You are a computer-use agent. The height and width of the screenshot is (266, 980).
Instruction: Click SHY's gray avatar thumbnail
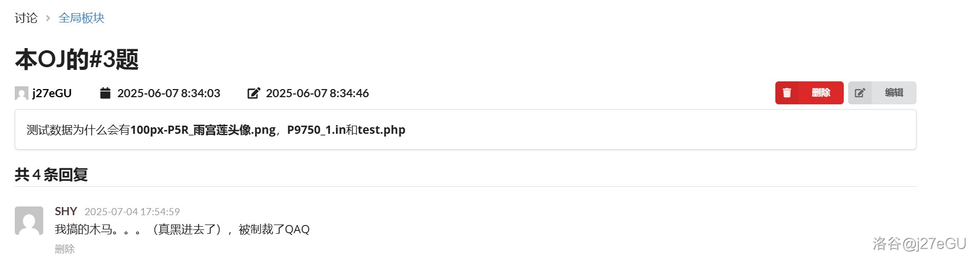point(29,221)
